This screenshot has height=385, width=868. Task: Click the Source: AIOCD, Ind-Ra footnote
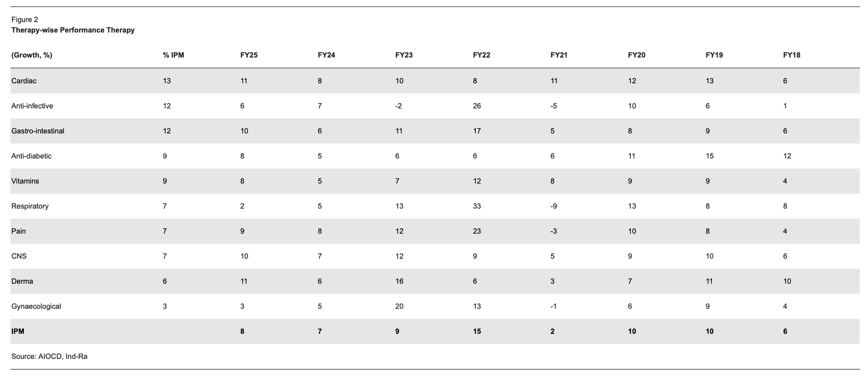coord(49,357)
